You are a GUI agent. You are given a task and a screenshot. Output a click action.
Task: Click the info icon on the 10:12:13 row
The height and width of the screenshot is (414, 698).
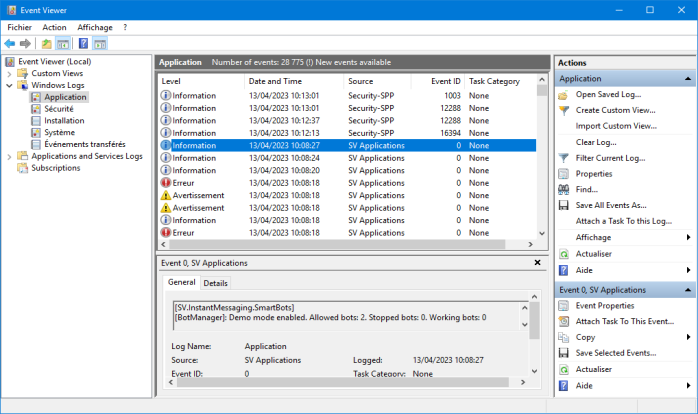(166, 133)
